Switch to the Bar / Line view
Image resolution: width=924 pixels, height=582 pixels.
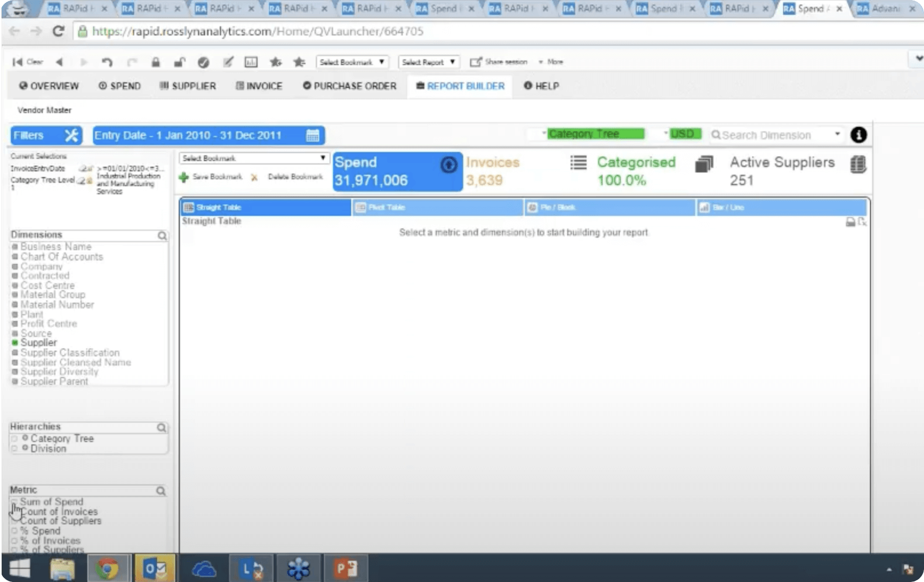pos(781,207)
